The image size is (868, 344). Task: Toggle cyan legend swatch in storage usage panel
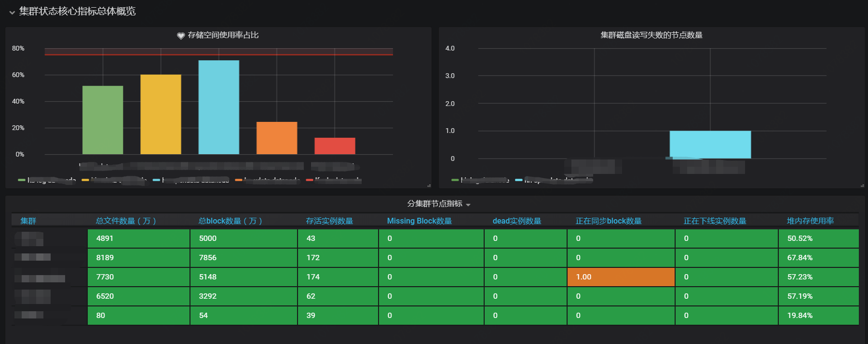click(156, 180)
